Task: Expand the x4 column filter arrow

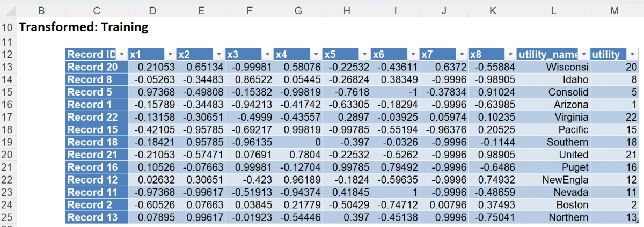Action: click(316, 54)
